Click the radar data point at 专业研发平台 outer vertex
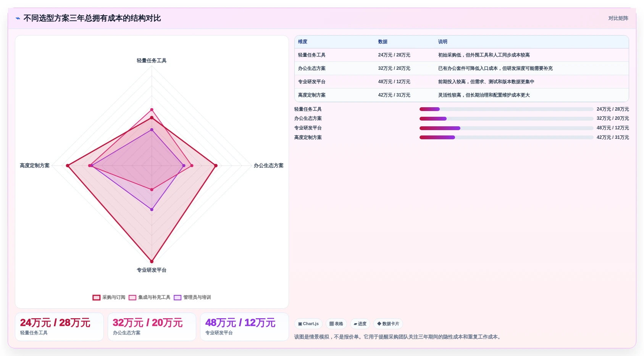This screenshot has width=644, height=356. 152,261
